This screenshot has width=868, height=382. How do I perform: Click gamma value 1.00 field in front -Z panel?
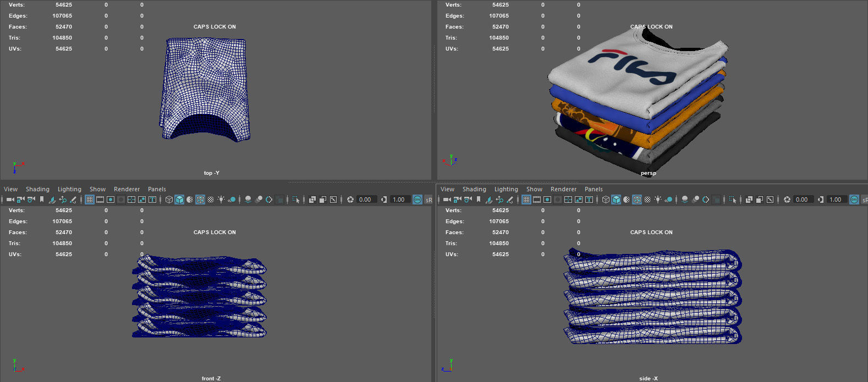399,200
